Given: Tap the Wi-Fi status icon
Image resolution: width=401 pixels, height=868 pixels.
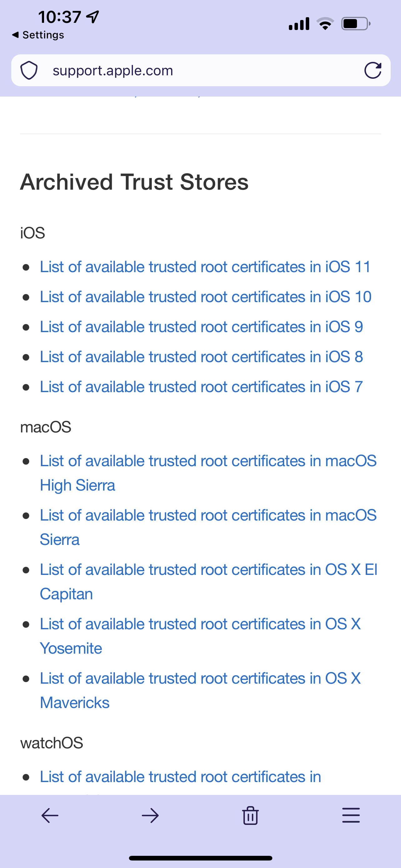Looking at the screenshot, I should [x=325, y=23].
